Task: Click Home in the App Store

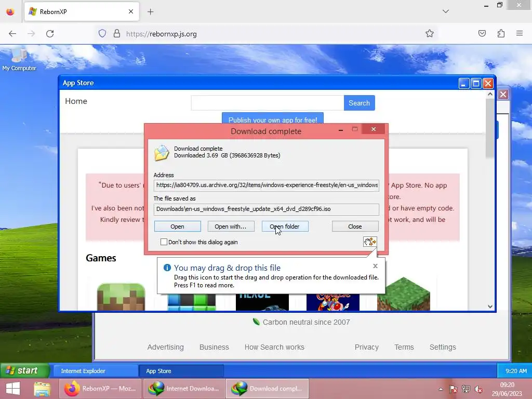Action: point(76,101)
